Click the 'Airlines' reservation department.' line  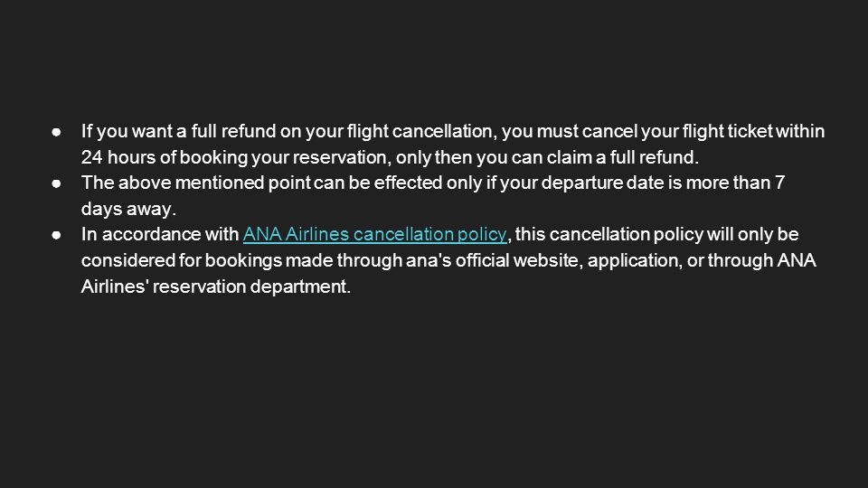pyautogui.click(x=216, y=286)
